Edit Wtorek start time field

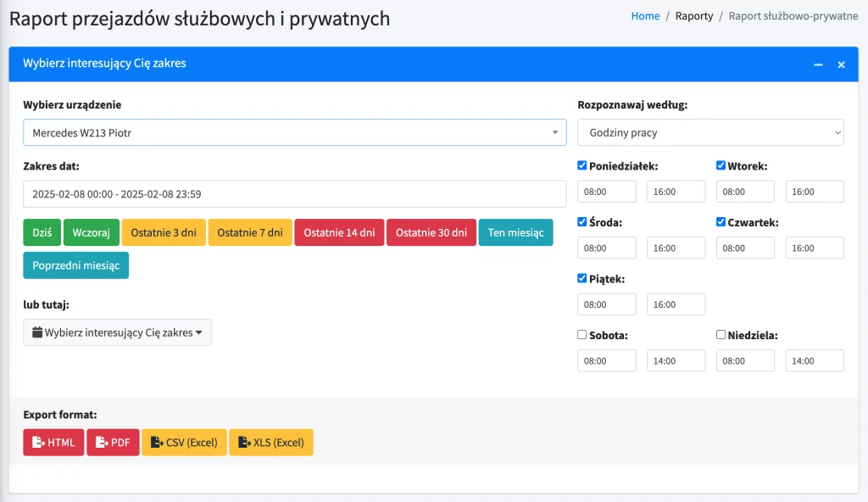pos(745,192)
